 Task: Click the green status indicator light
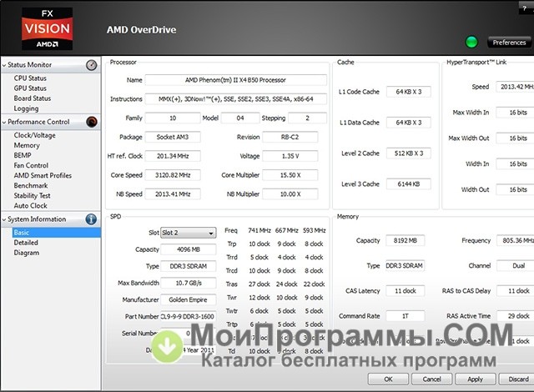(471, 43)
